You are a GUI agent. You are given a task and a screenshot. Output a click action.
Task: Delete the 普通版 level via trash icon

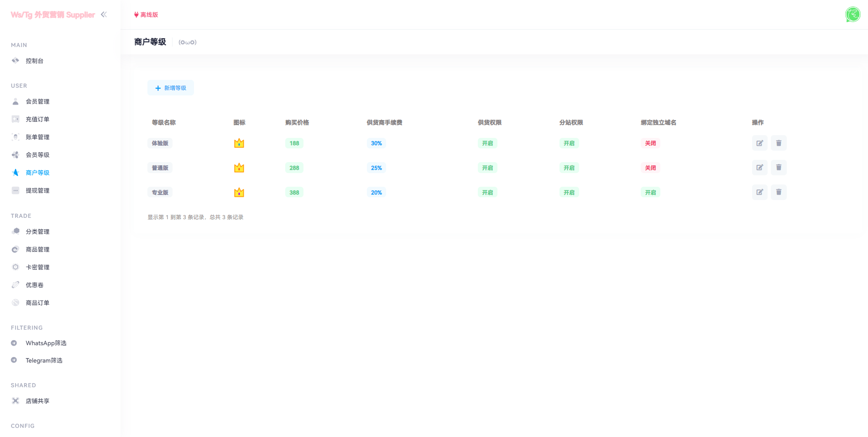click(779, 168)
